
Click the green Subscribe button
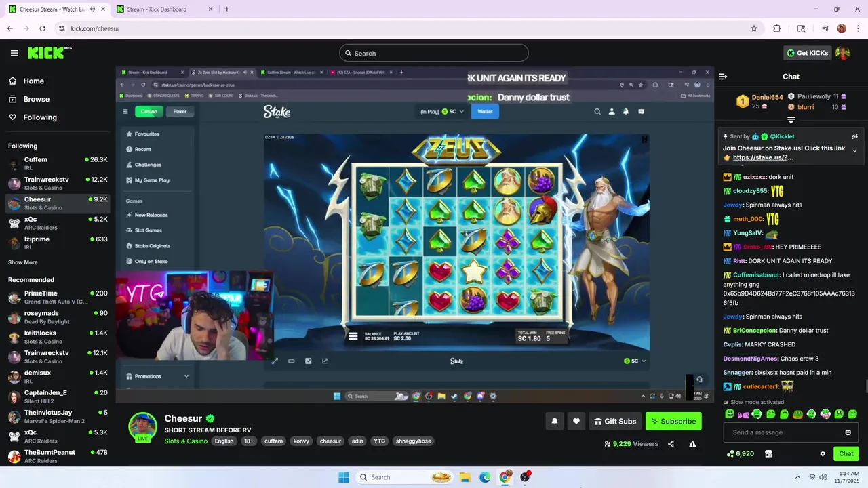coord(673,421)
